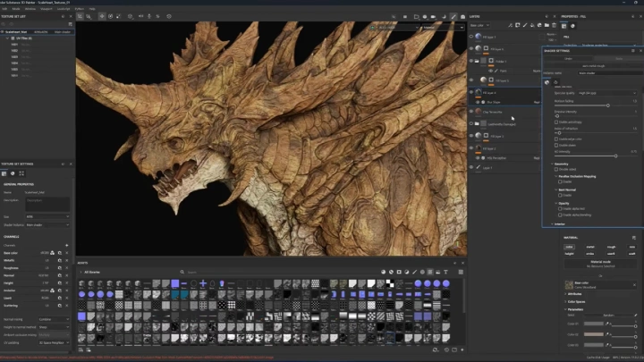The width and height of the screenshot is (644, 362).
Task: Open the Shader Instance dropdown
Action: (47, 225)
